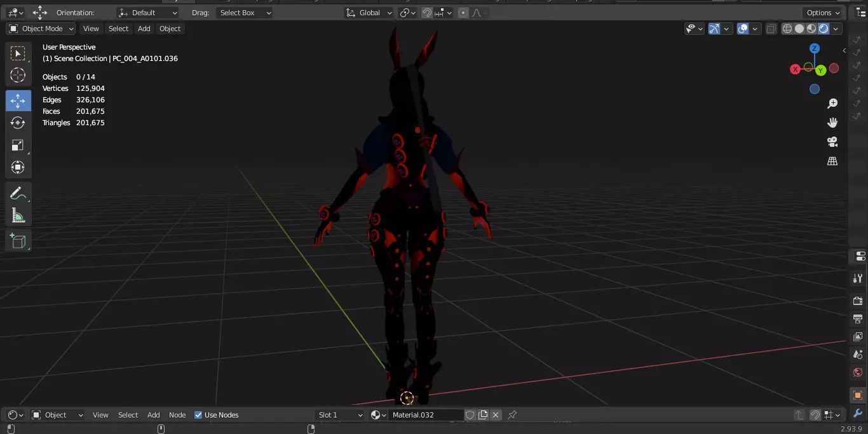
Task: Open Output properties tab
Action: pos(858,318)
